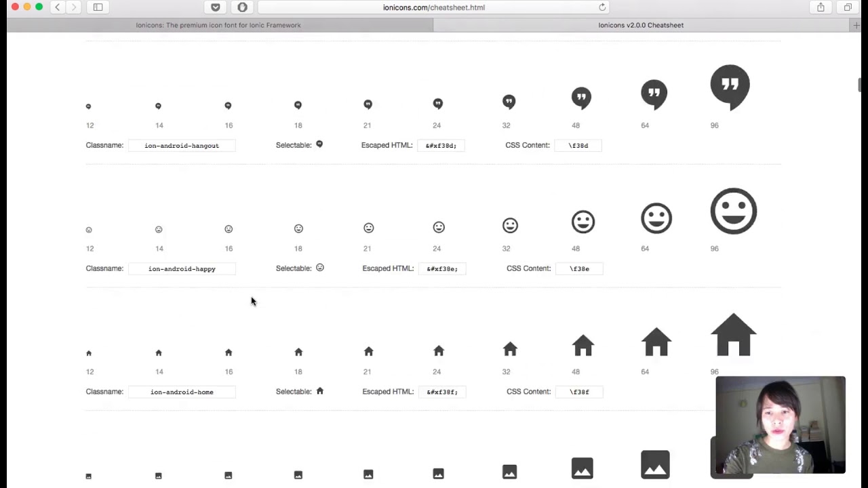Open the Safari sidebar icon
The height and width of the screenshot is (488, 868).
pyautogui.click(x=98, y=7)
